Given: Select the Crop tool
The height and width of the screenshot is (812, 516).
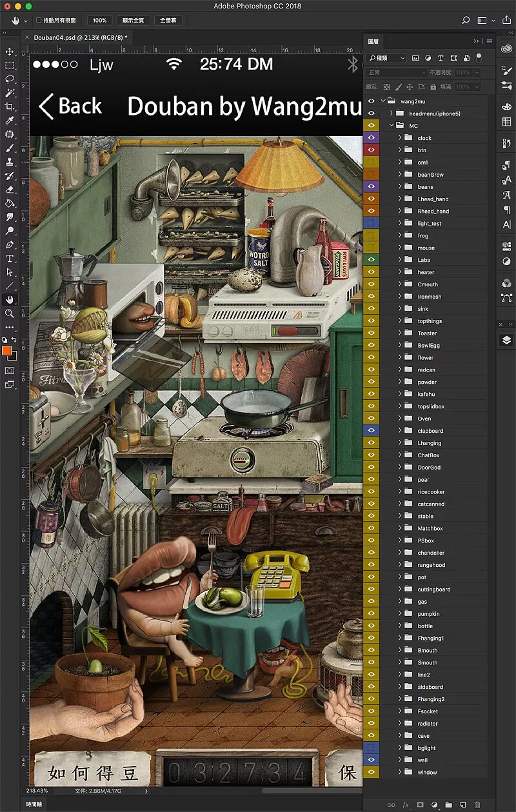Looking at the screenshot, I should point(9,107).
